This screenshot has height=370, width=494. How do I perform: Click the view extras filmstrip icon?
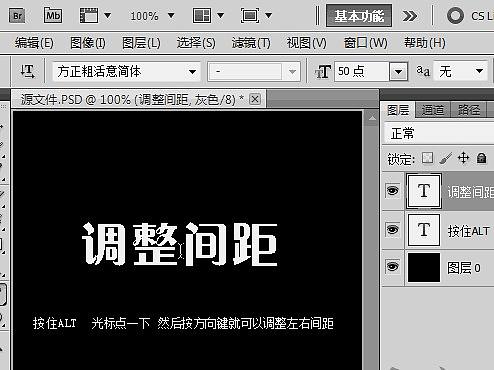89,15
